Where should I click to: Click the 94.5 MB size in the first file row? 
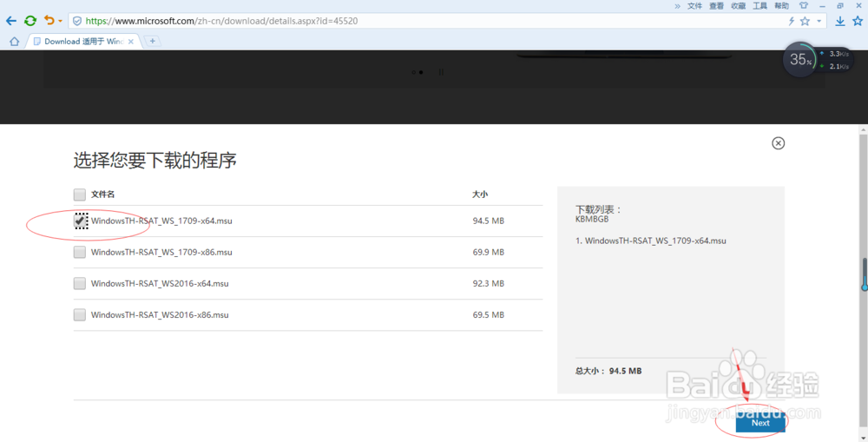click(488, 221)
